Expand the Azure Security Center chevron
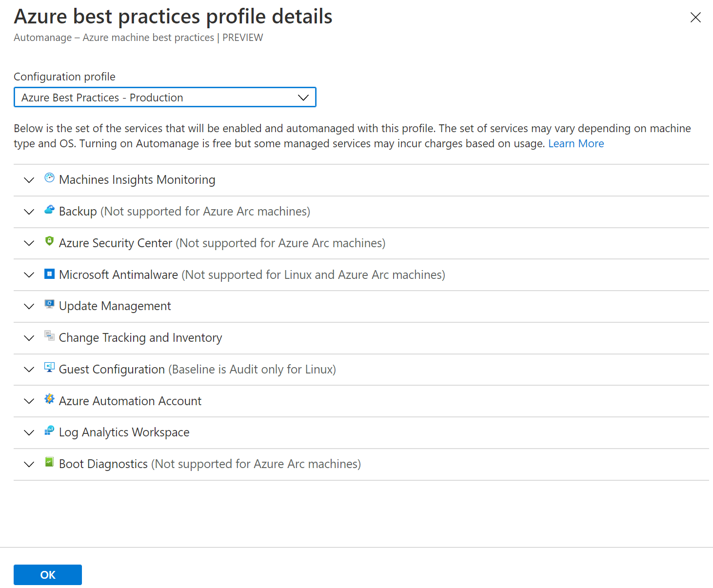 [29, 243]
